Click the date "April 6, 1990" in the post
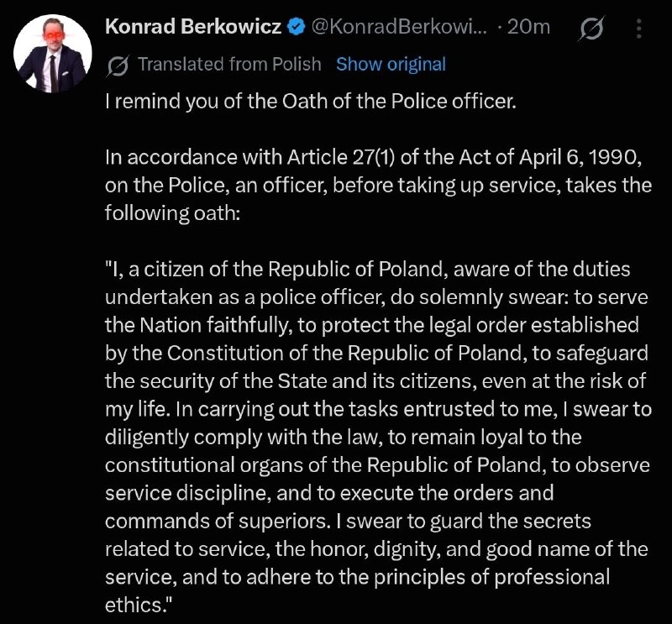This screenshot has width=672, height=624. 580,157
